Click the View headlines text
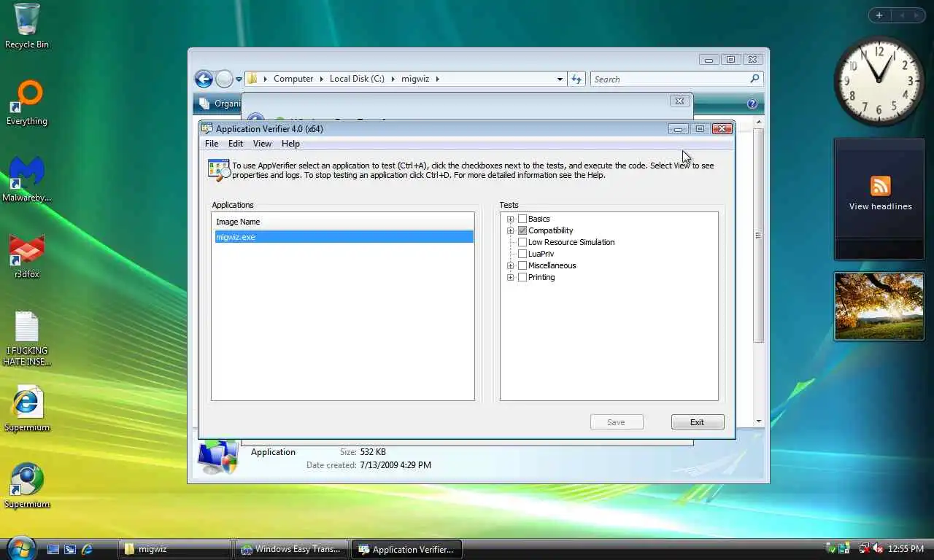The width and height of the screenshot is (934, 560). (881, 206)
